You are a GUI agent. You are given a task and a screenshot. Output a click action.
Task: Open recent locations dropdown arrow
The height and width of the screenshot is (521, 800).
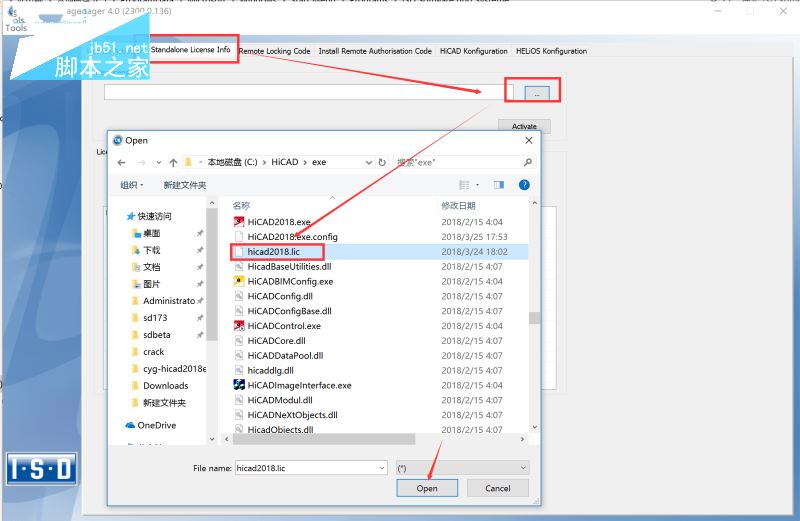point(159,162)
